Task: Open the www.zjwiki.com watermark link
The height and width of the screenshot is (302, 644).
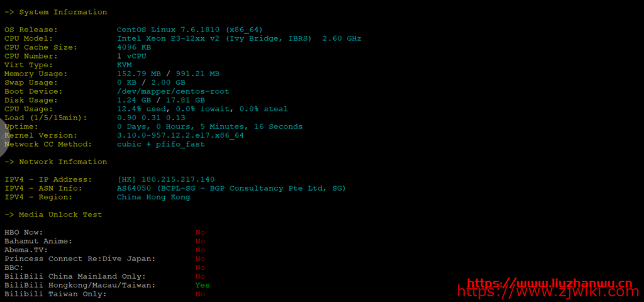Action: 548,292
